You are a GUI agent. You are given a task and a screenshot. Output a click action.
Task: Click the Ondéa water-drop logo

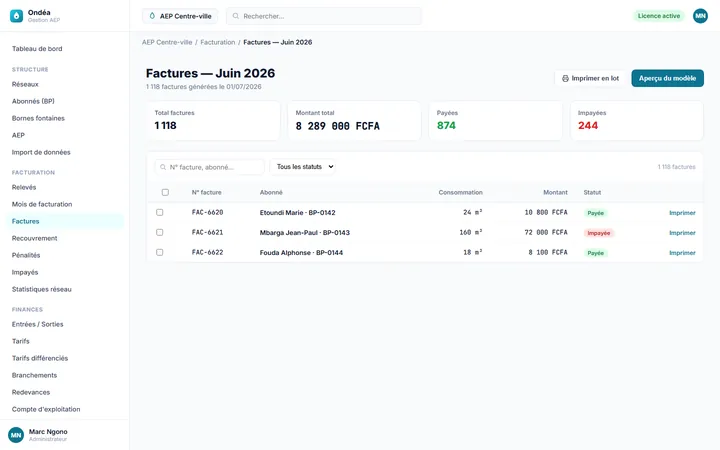pos(17,16)
